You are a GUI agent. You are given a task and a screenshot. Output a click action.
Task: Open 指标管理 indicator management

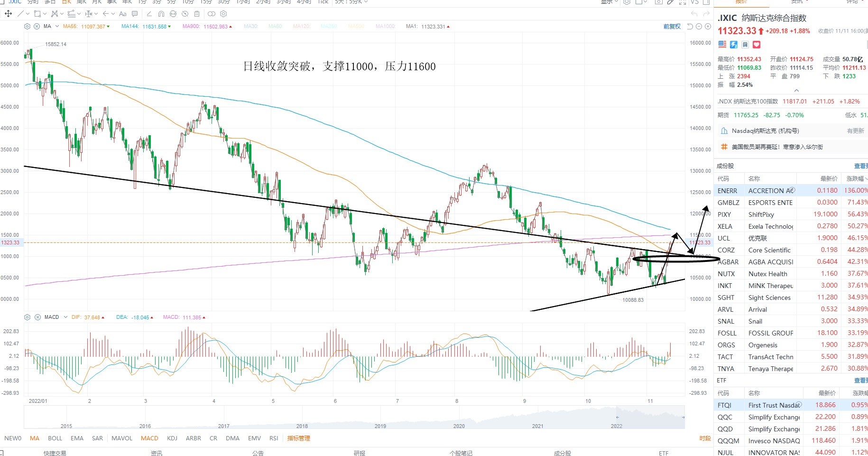[299, 438]
